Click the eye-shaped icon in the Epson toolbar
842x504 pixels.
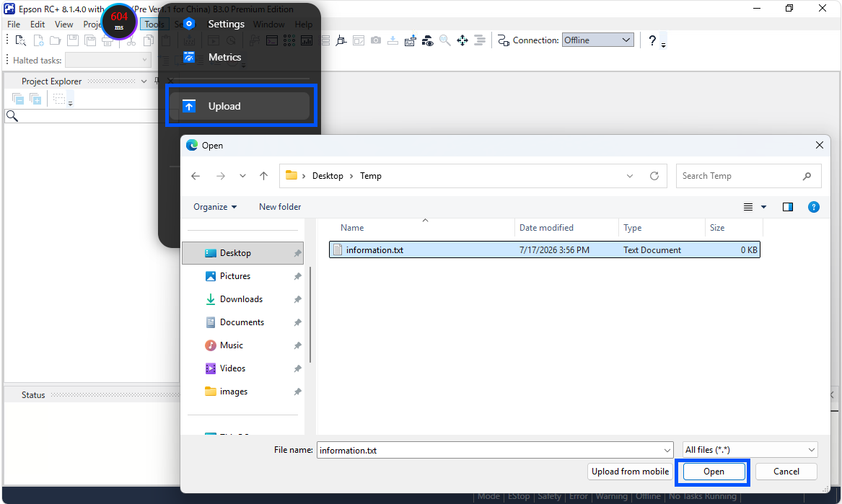pos(427,40)
